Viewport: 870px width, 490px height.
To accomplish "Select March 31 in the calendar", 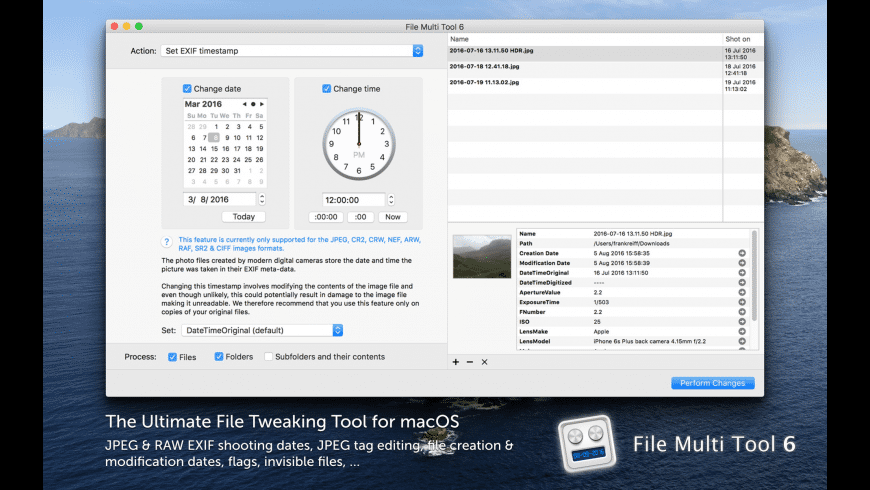I will pyautogui.click(x=237, y=171).
